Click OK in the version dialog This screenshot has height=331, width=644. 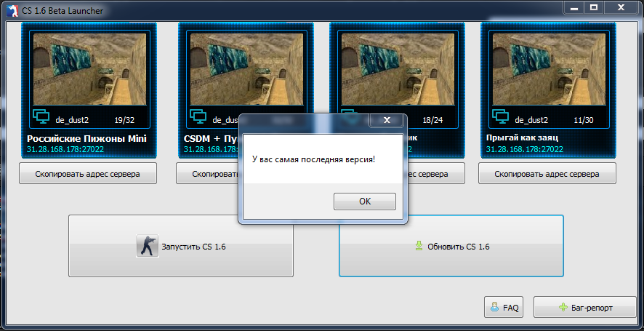coord(365,202)
